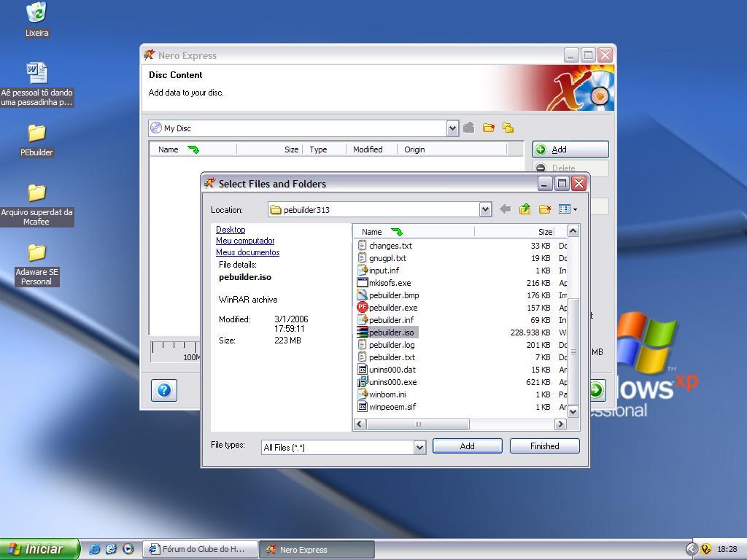Open the Meu computador link
Screen dimensions: 747x560
(x=245, y=241)
